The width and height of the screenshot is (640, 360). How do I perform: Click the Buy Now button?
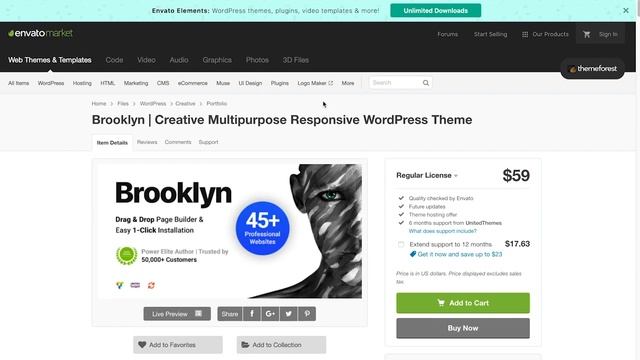tap(463, 328)
